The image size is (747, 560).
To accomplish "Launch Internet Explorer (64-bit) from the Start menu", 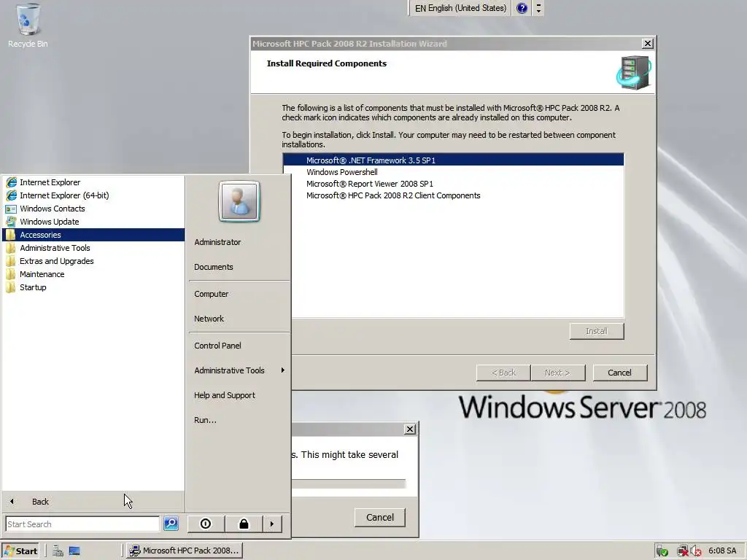I will click(x=93, y=195).
